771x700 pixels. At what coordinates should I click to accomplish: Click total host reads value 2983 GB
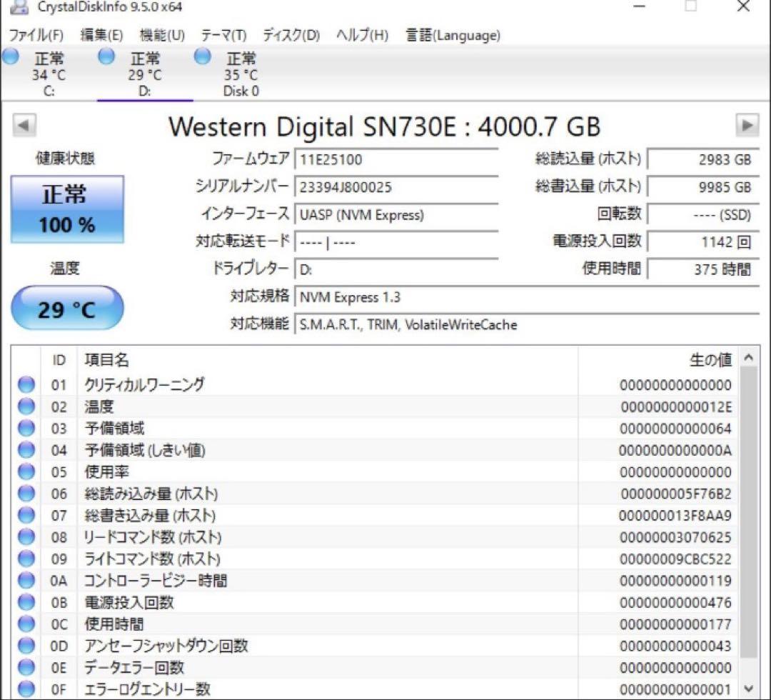point(703,160)
